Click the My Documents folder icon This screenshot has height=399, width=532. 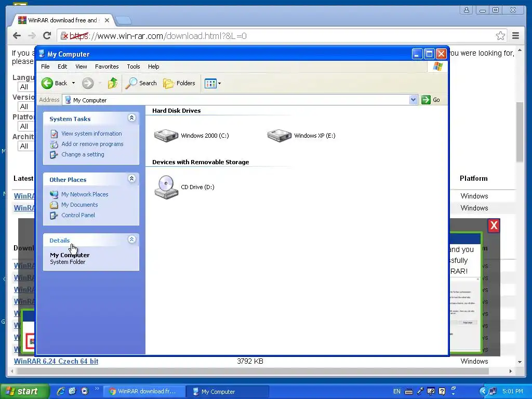(x=54, y=205)
